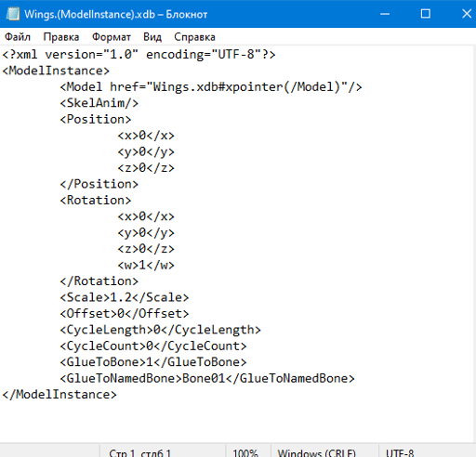The width and height of the screenshot is (476, 457).
Task: Click on the Model href line
Action: coord(211,87)
